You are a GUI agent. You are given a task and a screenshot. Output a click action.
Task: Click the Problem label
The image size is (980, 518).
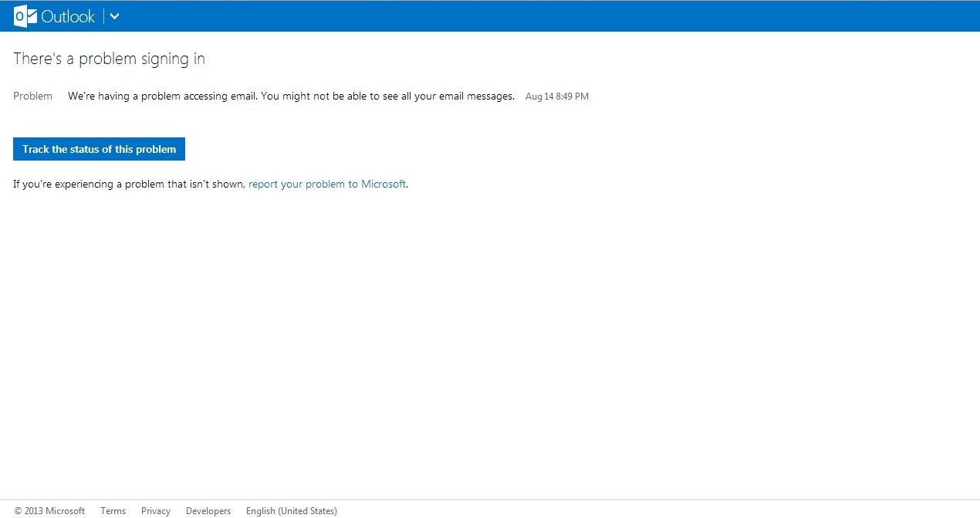click(32, 96)
